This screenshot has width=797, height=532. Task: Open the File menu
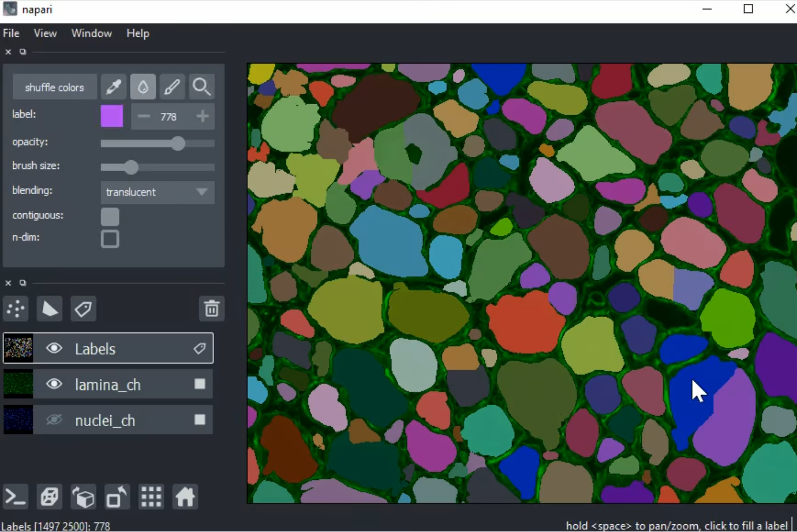pyautogui.click(x=11, y=33)
